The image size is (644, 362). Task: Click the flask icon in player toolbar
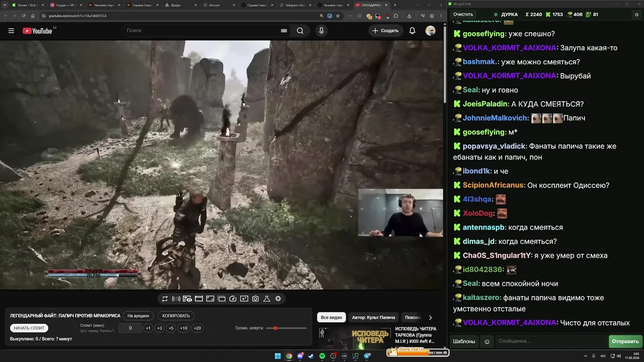coord(267,299)
